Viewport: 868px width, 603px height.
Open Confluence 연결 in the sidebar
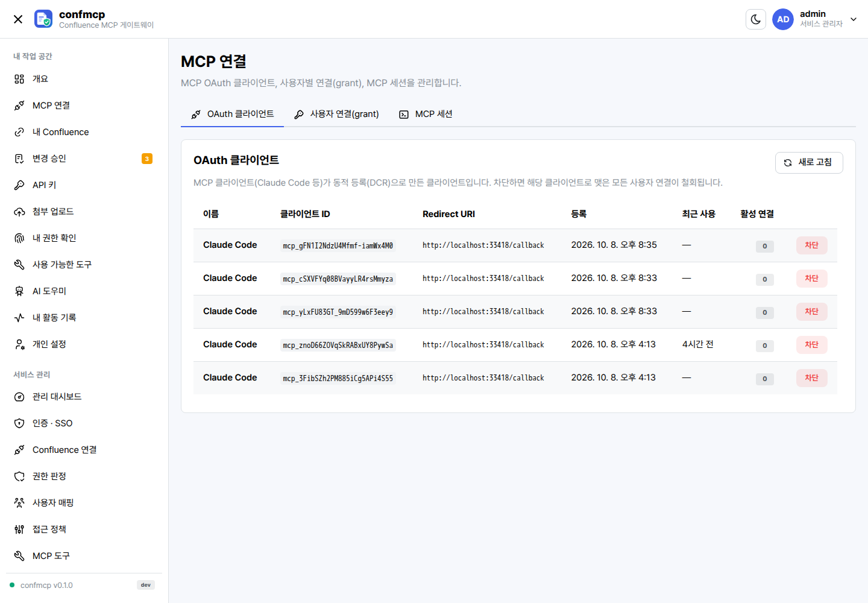point(84,450)
